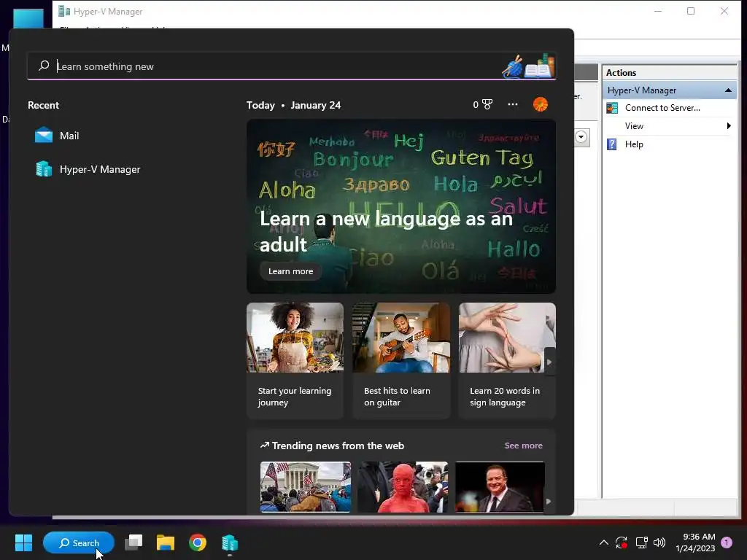Open the smiling man in suit news thumbnail
This screenshot has height=560, width=747.
[499, 486]
